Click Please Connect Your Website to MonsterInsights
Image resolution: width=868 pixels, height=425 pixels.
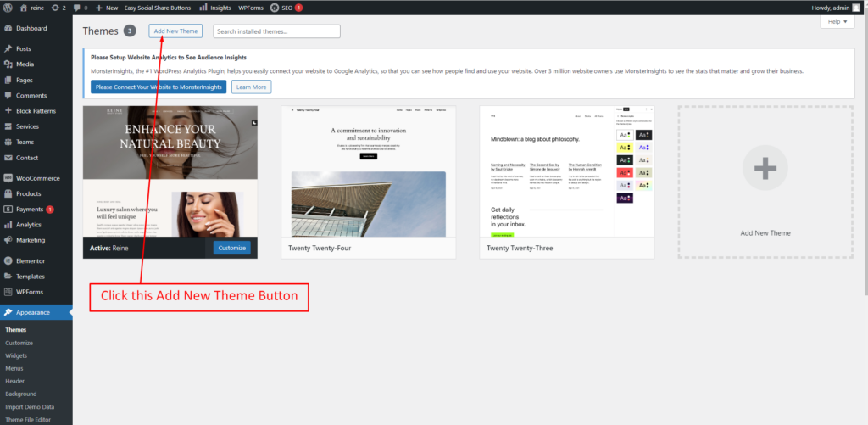[x=159, y=87]
